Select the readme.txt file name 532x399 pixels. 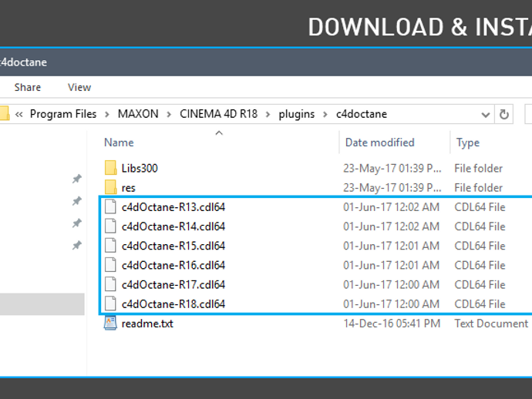click(147, 324)
